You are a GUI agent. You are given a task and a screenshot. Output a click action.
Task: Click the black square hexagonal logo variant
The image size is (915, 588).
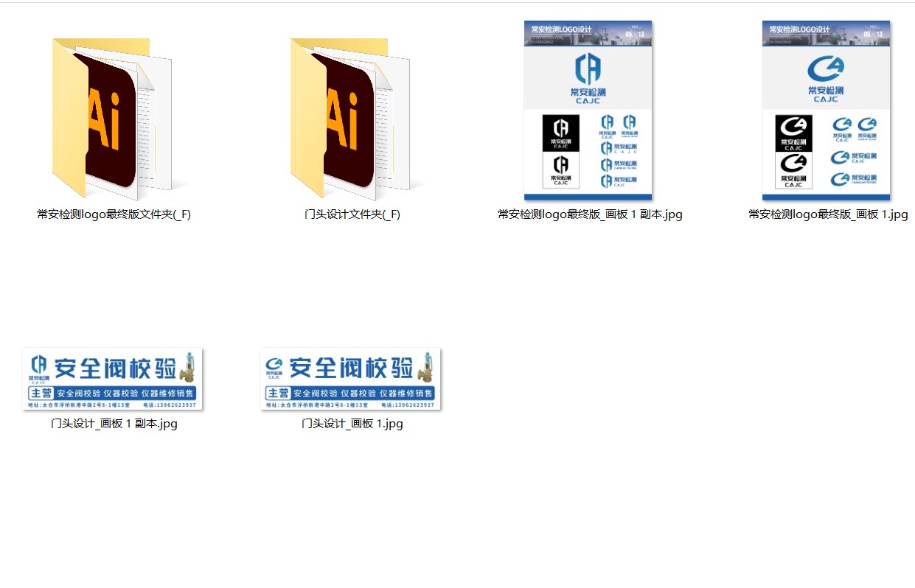[560, 133]
